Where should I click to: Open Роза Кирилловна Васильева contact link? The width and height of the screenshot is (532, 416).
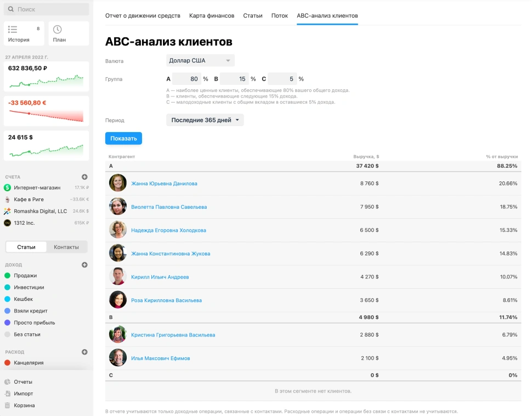coord(167,300)
